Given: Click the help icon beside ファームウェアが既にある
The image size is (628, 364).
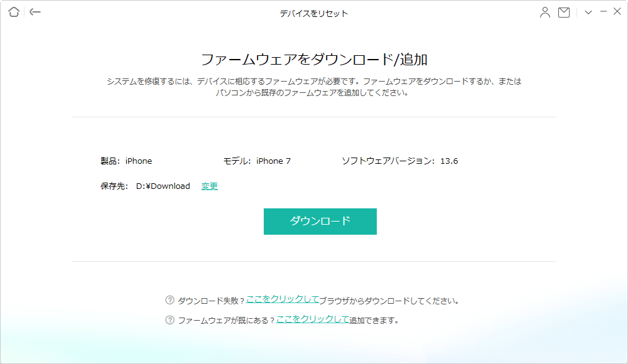Looking at the screenshot, I should [170, 319].
